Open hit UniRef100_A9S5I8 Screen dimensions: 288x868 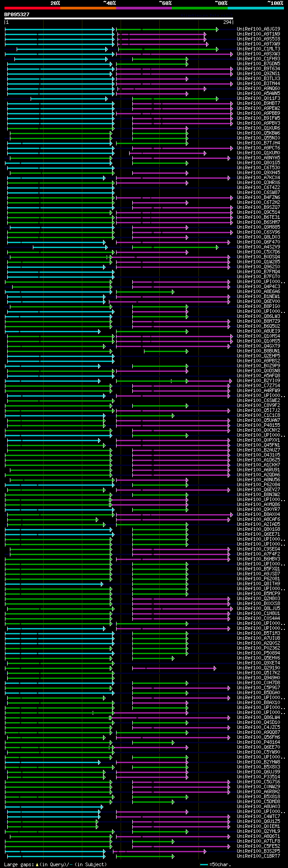(258, 39)
